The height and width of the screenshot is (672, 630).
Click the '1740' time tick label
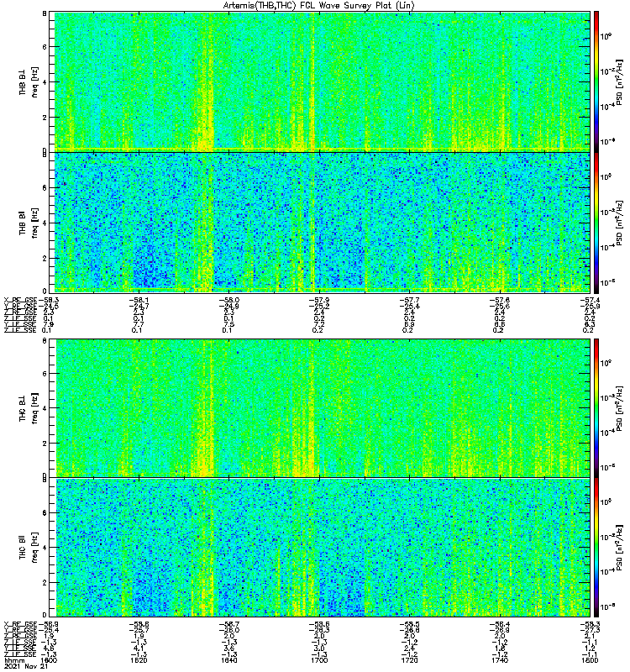pos(500,660)
